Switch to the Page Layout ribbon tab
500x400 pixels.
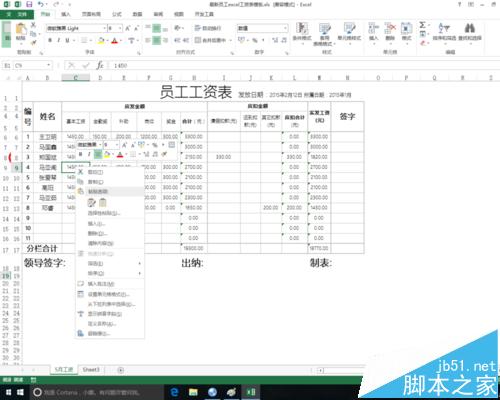tap(91, 14)
